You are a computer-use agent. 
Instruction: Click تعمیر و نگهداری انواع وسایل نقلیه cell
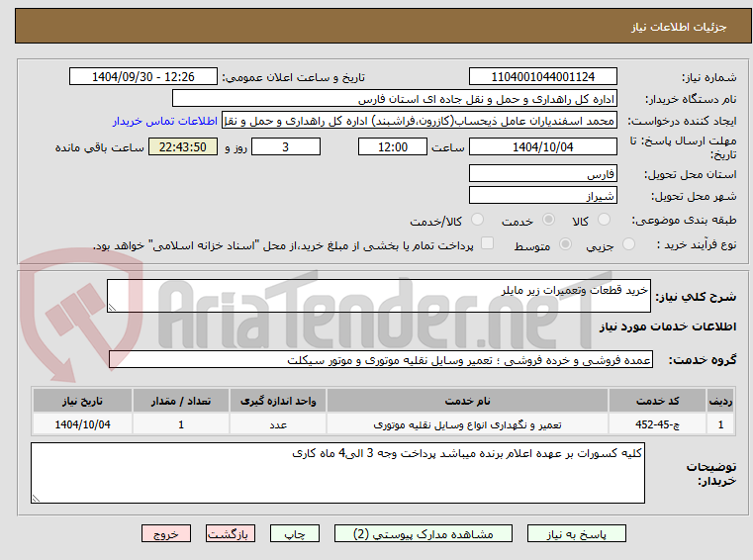pyautogui.click(x=467, y=424)
